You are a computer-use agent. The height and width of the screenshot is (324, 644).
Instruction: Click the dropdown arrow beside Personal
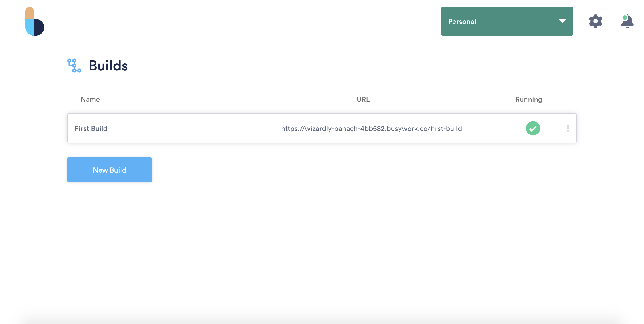pos(562,21)
